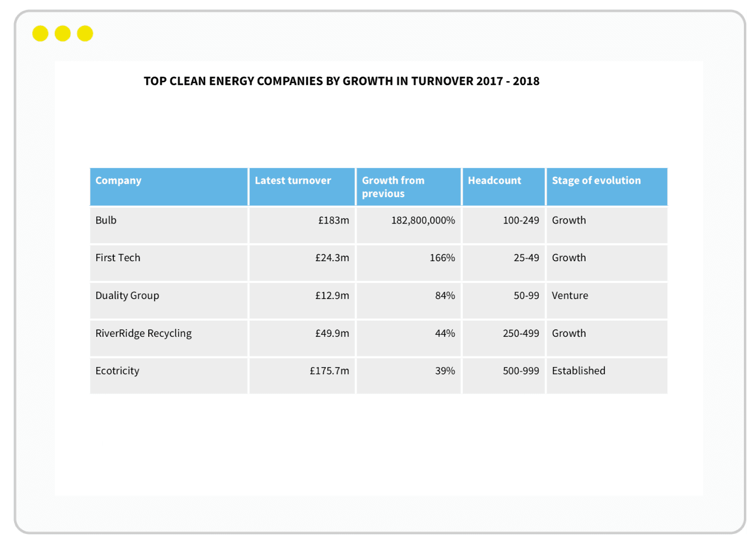Click Growth stage in the RiverRidge Recycling row

(607, 338)
